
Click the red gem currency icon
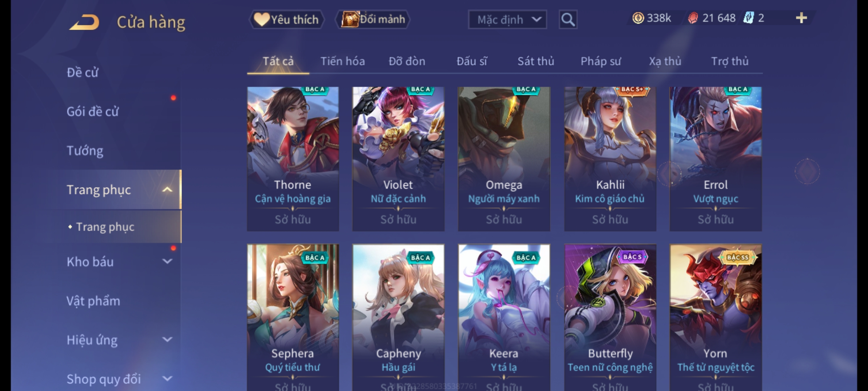tap(693, 18)
